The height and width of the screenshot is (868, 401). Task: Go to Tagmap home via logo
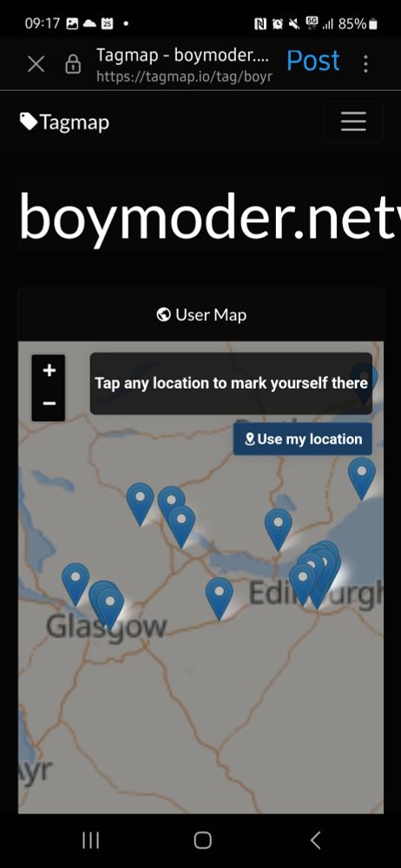64,122
